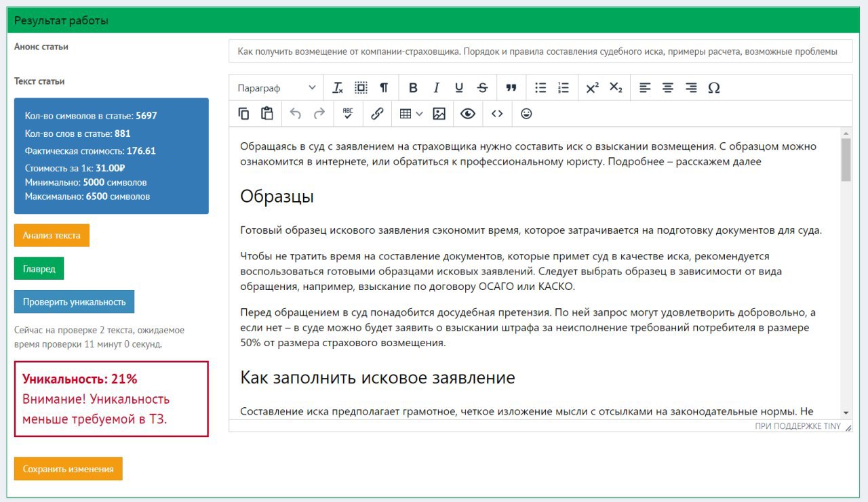Create a bulleted list
This screenshot has width=868, height=502.
coord(540,87)
